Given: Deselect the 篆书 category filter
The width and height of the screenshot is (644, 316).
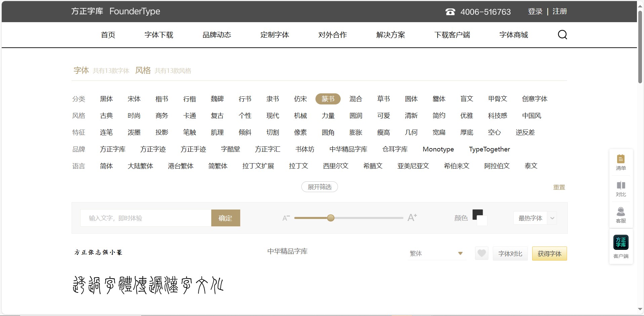Looking at the screenshot, I should (x=328, y=99).
